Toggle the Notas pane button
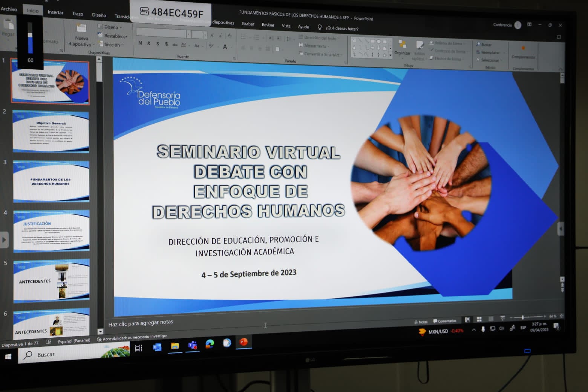This screenshot has height=392, width=588. coord(421,322)
